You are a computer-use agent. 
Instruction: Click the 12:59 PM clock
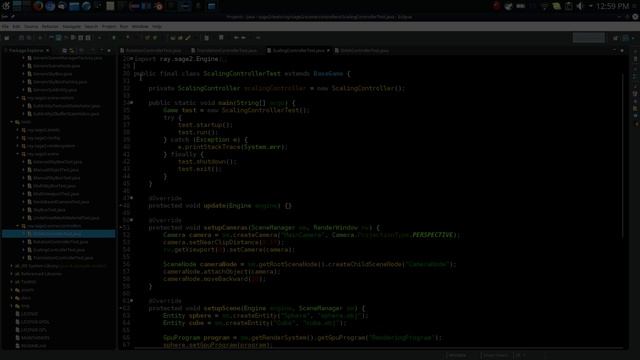[613, 6]
